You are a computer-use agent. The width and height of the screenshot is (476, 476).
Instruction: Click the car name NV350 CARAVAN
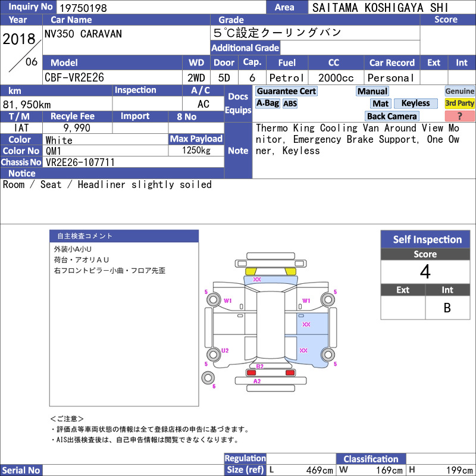[83, 34]
